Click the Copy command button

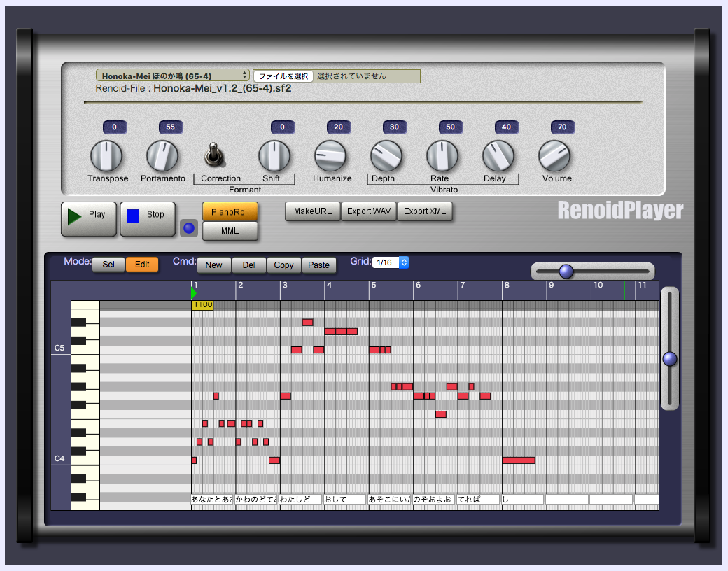pos(283,265)
